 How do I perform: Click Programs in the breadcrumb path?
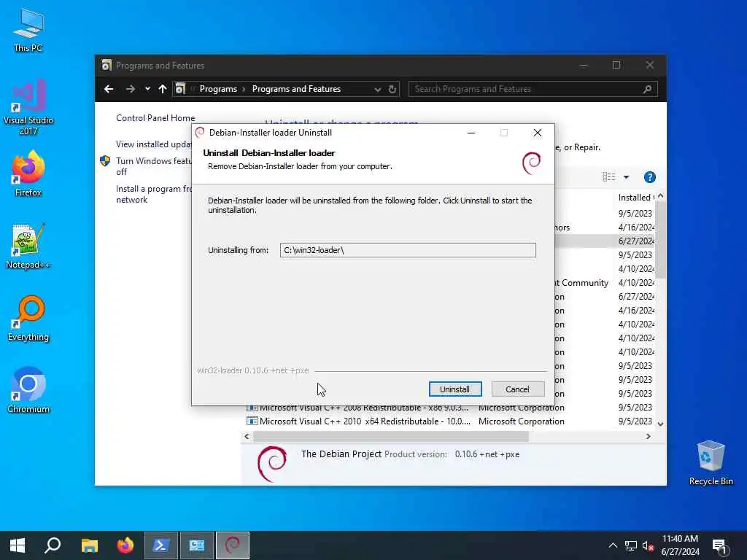pos(218,89)
